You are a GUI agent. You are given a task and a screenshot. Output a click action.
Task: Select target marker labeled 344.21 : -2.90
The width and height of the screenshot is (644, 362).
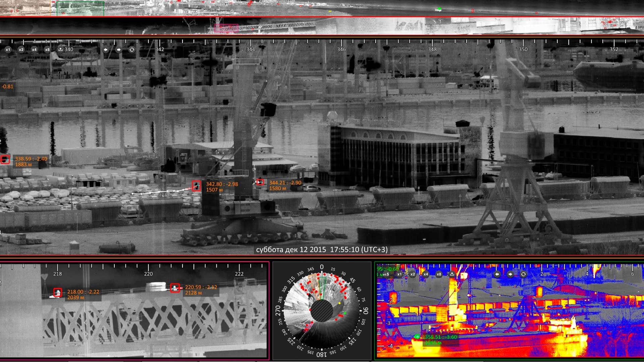click(260, 182)
